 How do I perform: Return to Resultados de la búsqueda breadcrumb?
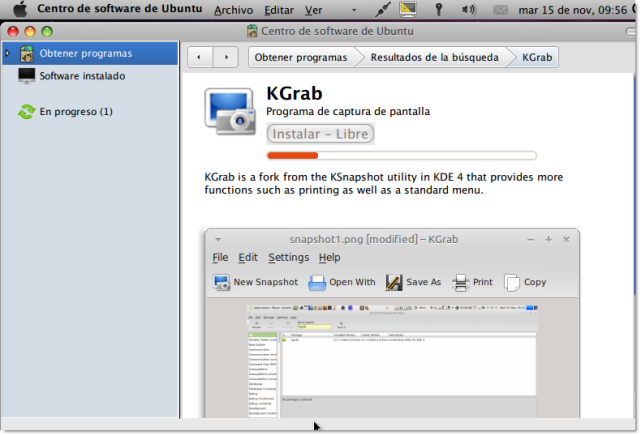tap(434, 57)
